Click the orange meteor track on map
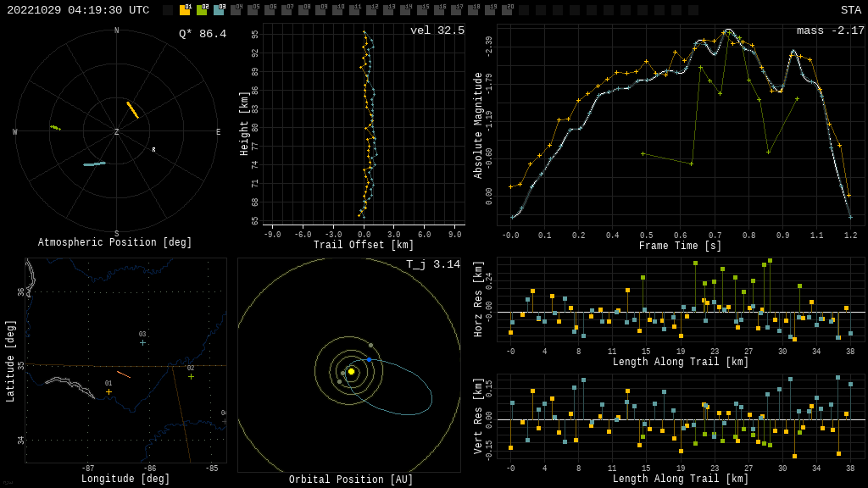The image size is (868, 488). (124, 374)
